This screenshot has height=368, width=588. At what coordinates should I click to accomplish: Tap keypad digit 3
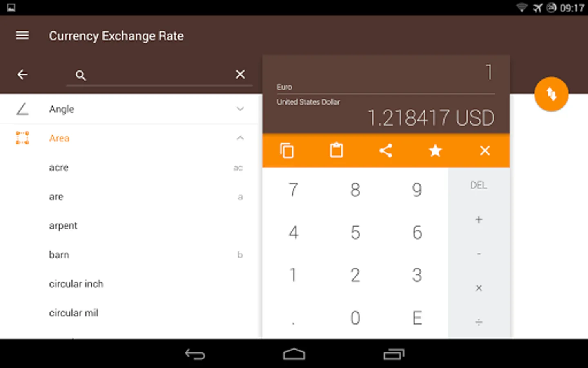[x=417, y=275]
